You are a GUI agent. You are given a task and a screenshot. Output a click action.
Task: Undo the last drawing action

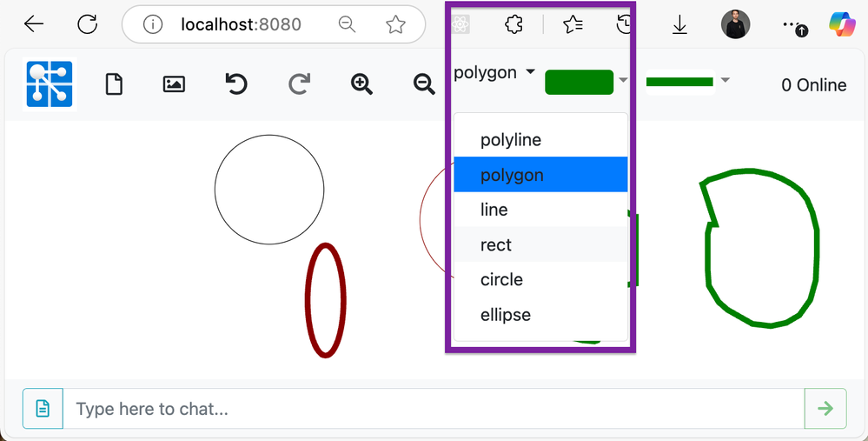point(236,84)
